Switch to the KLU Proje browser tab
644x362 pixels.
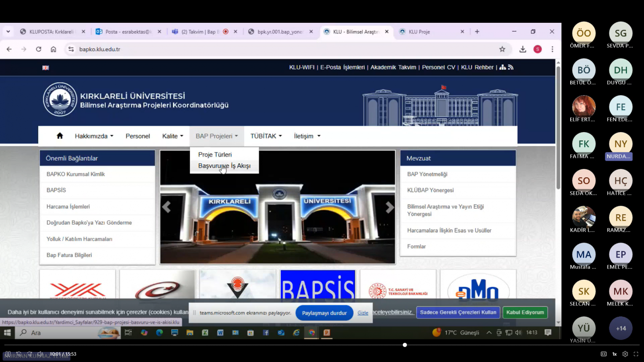click(419, 32)
